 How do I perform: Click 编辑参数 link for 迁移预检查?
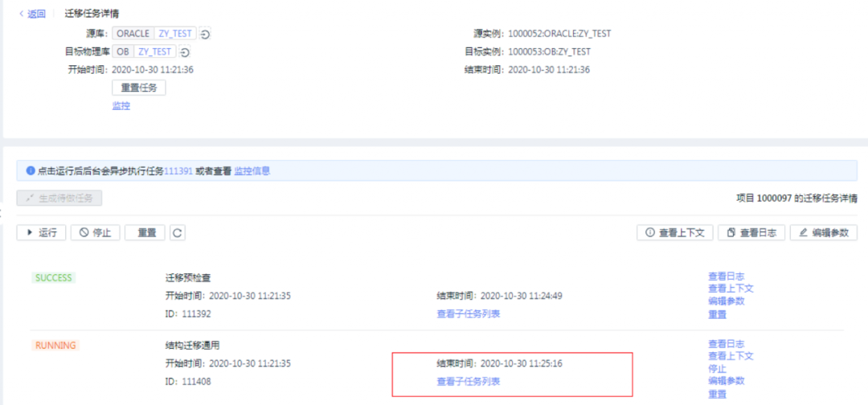tap(727, 301)
